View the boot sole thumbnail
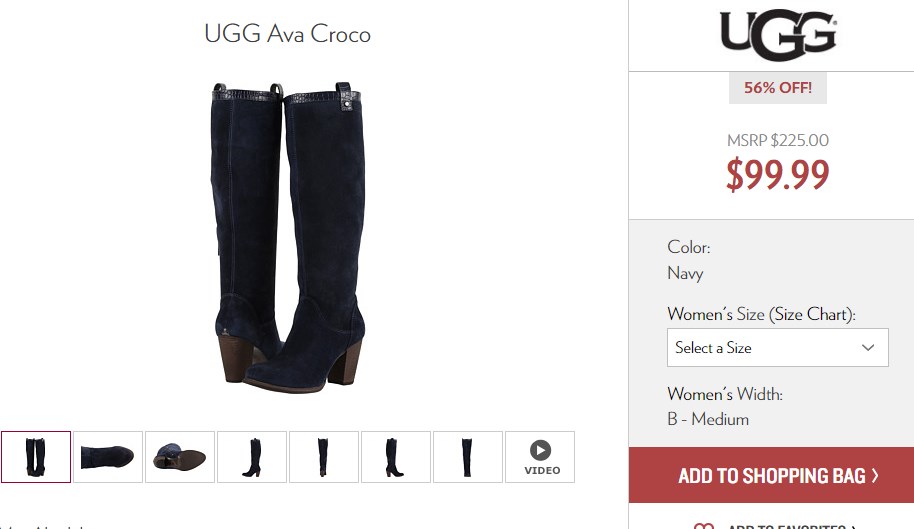 tap(180, 457)
